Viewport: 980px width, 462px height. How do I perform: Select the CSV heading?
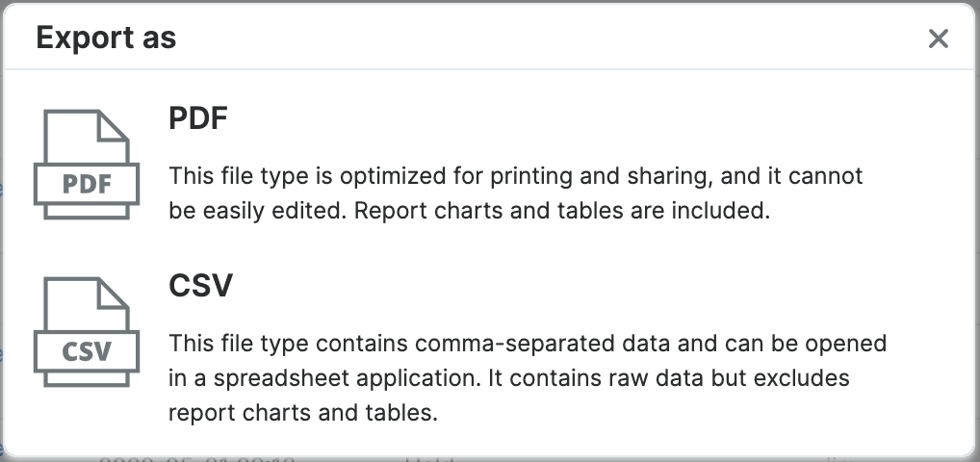tap(200, 287)
